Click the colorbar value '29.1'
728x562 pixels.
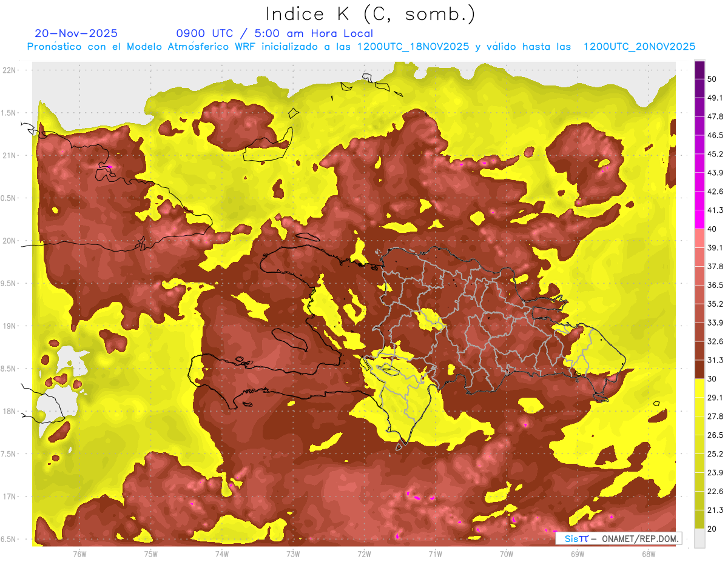[x=715, y=398]
